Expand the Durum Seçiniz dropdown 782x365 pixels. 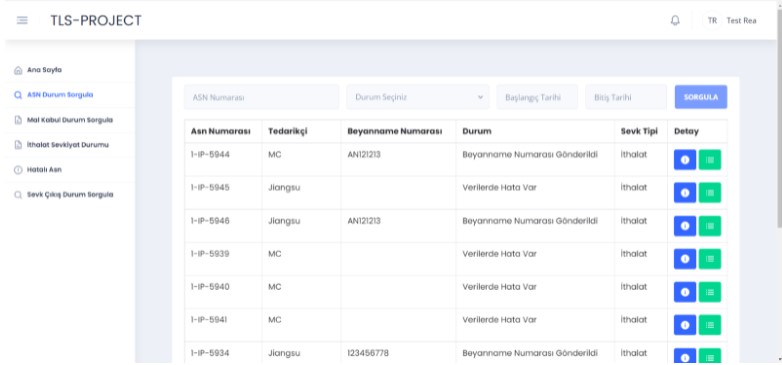coord(417,97)
